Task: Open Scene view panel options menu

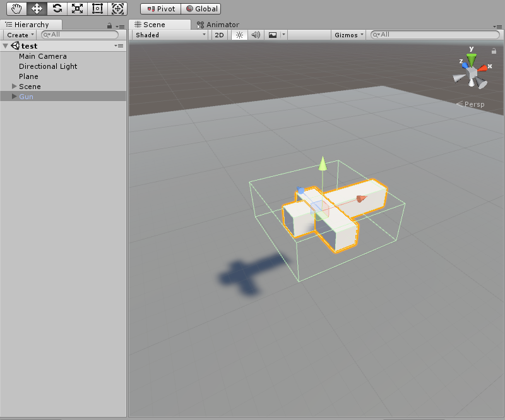Action: click(497, 27)
